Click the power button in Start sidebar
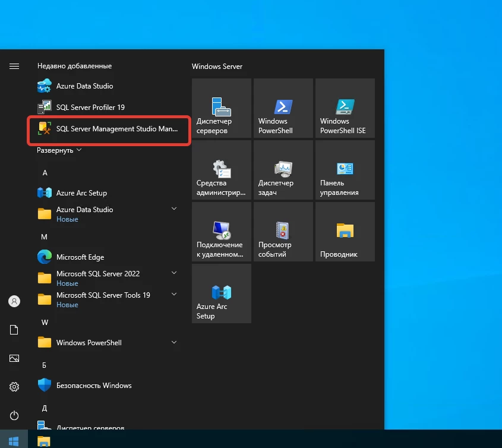Image resolution: width=502 pixels, height=448 pixels. click(x=14, y=415)
